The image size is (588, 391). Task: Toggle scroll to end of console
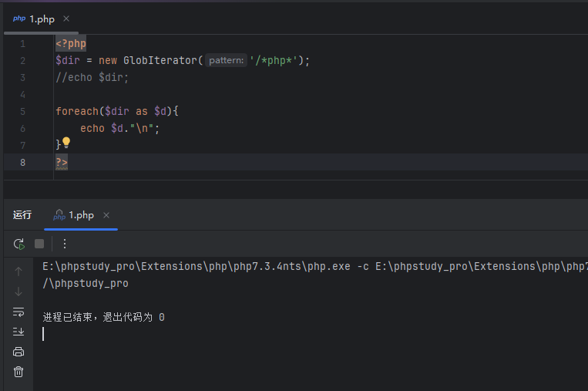tap(18, 332)
